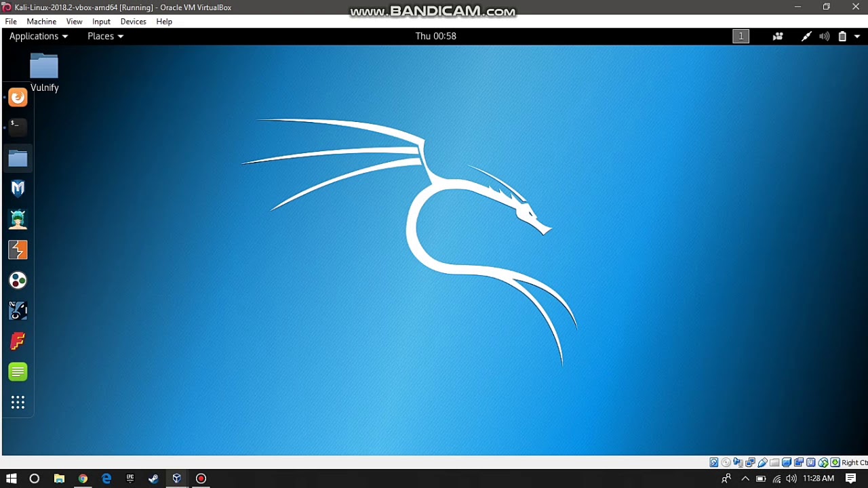Open the VirtualBox File menu

point(11,22)
